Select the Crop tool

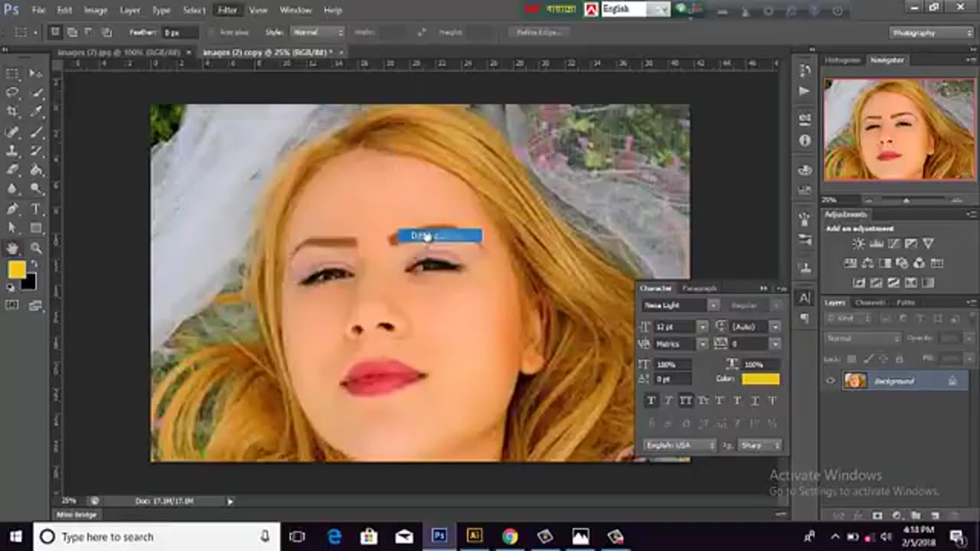click(x=13, y=112)
